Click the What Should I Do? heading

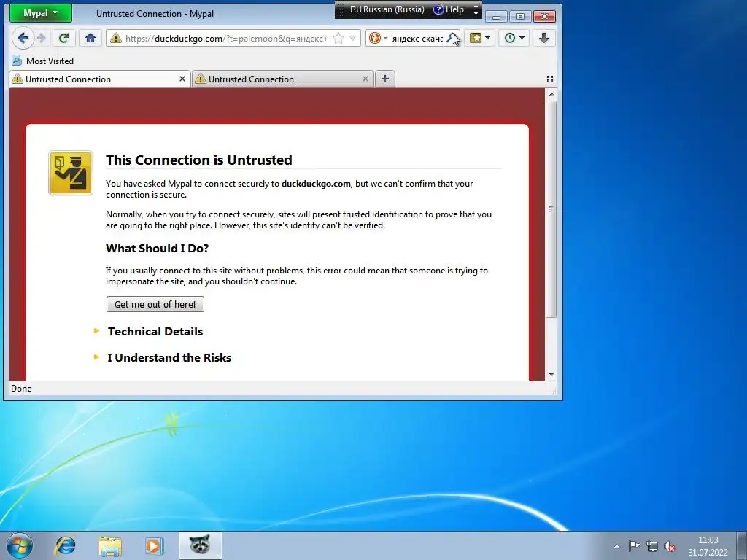tap(158, 248)
